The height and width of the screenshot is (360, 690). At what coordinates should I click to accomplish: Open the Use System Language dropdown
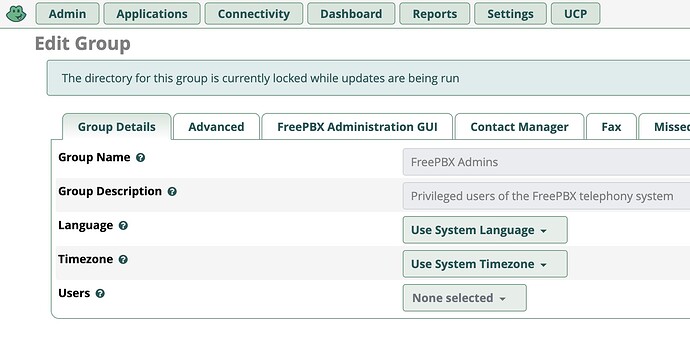485,230
